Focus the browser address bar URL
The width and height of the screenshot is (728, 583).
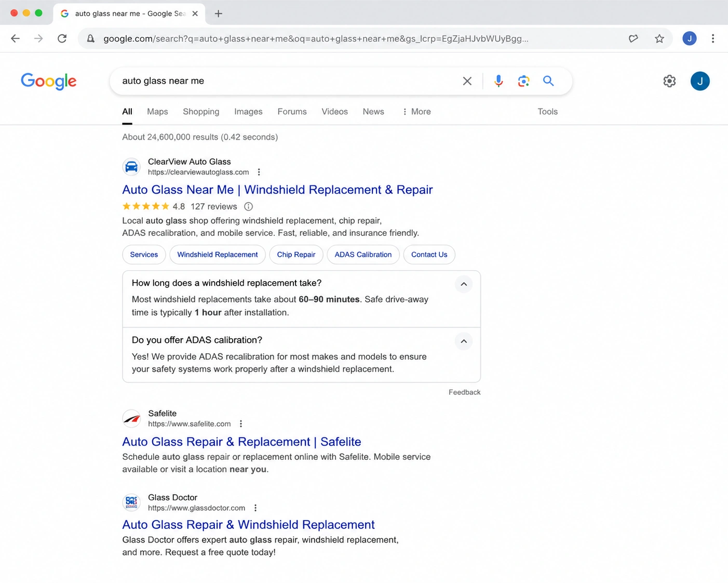coord(316,38)
